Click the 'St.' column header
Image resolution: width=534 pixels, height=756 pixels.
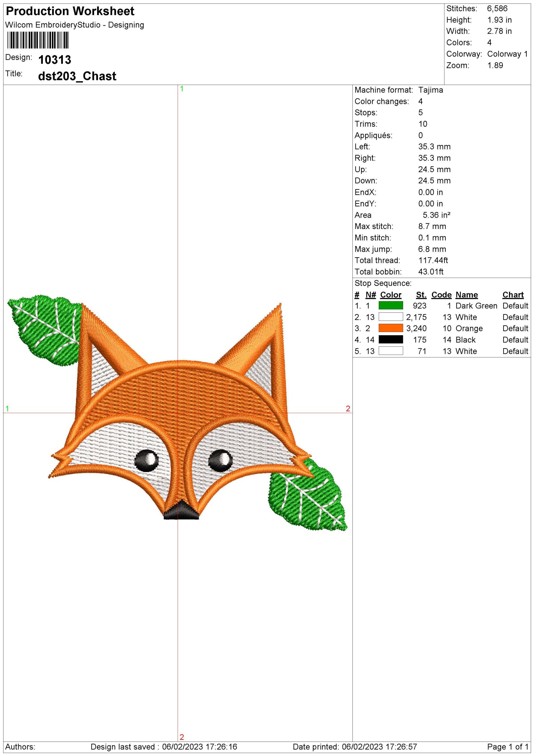point(421,295)
